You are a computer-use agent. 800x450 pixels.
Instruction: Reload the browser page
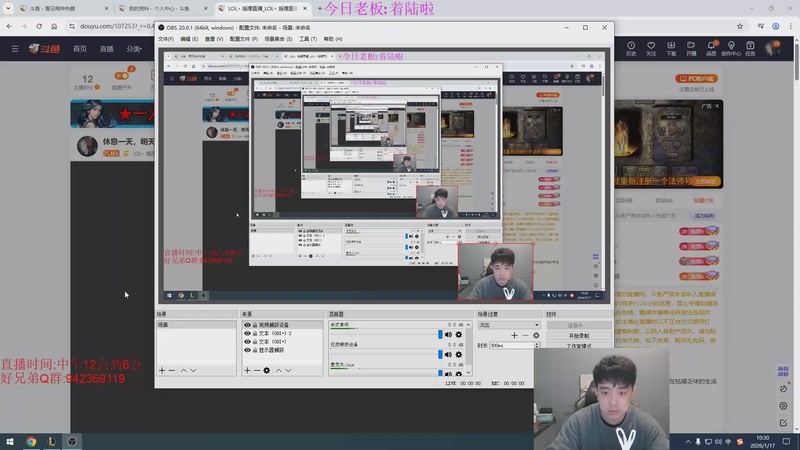39,26
